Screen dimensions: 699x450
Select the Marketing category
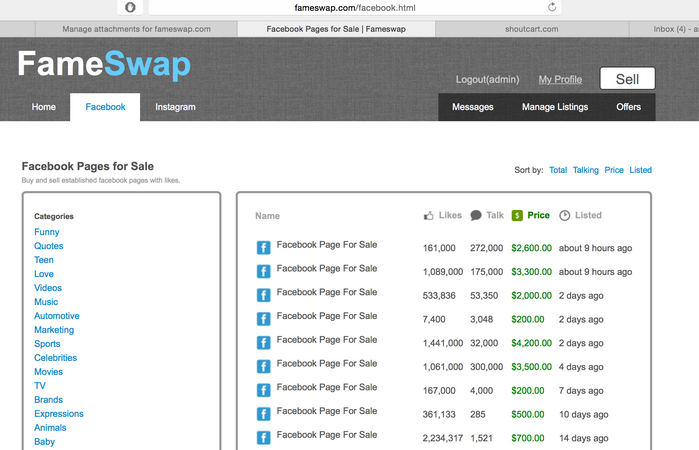click(54, 330)
